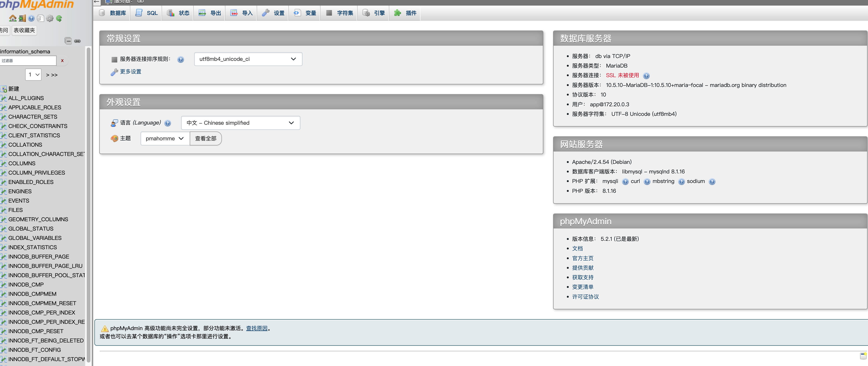
Task: Open the pmahomme theme dropdown
Action: coord(165,138)
